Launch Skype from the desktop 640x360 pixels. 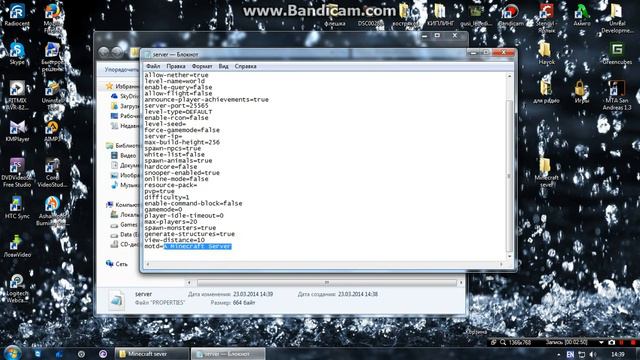(17, 53)
